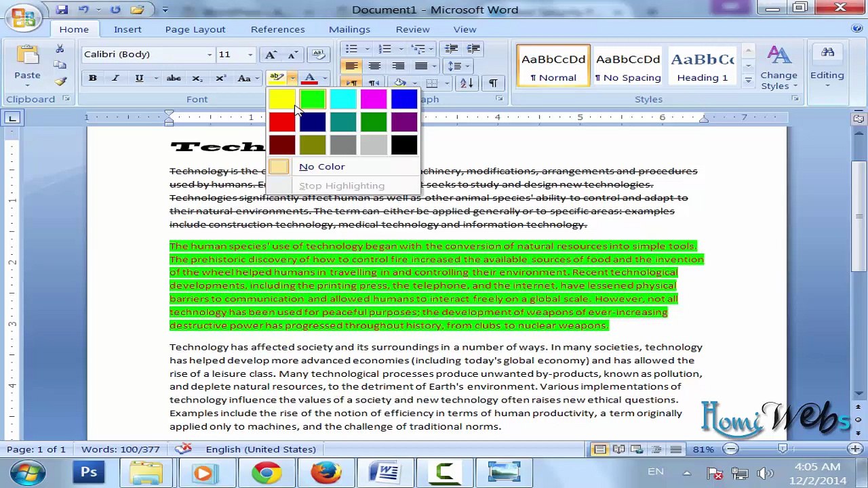Open Firefox from the taskbar

[326, 472]
